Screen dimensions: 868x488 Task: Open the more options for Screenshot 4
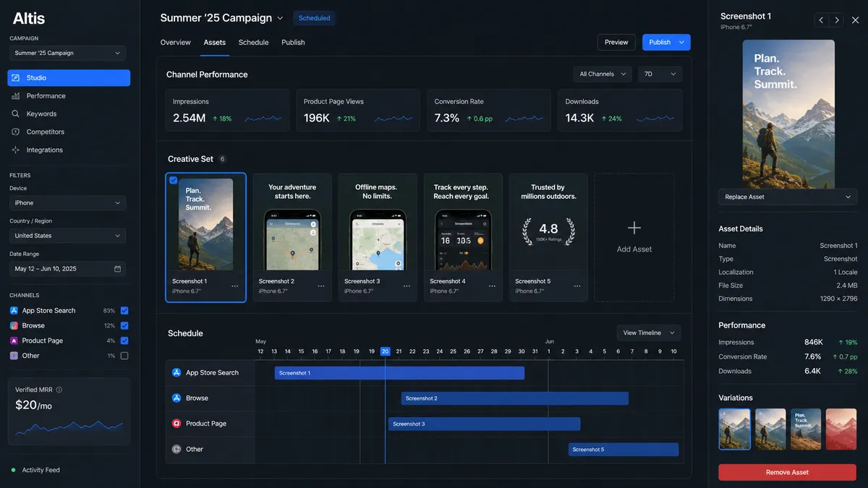[x=492, y=286]
